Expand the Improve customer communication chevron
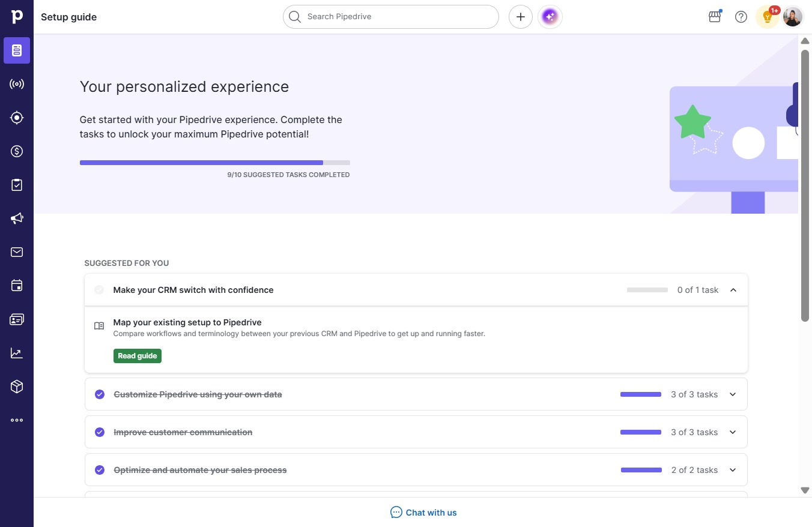Image resolution: width=812 pixels, height=527 pixels. [733, 432]
